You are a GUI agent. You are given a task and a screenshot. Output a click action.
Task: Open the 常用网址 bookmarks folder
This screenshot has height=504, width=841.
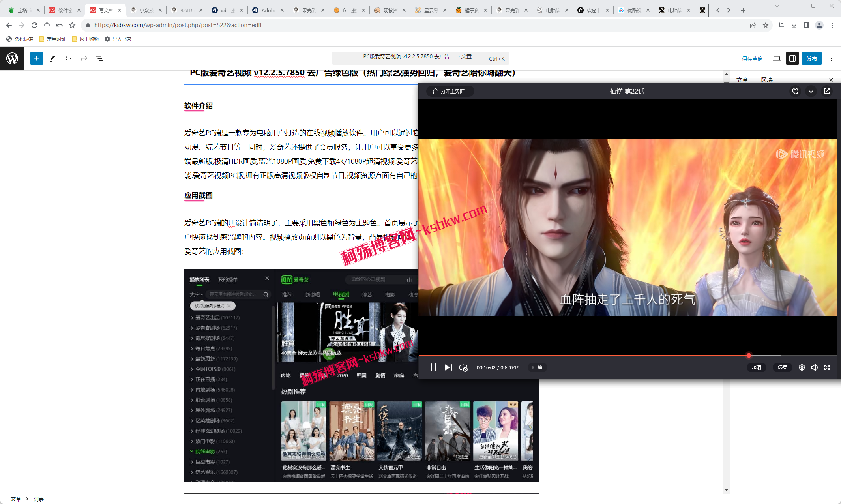(52, 39)
